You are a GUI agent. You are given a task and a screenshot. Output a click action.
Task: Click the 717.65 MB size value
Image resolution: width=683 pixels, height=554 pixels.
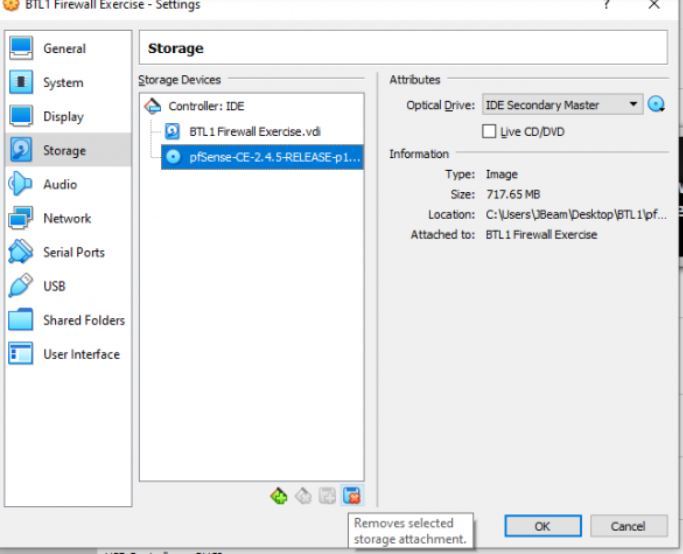[x=513, y=194]
